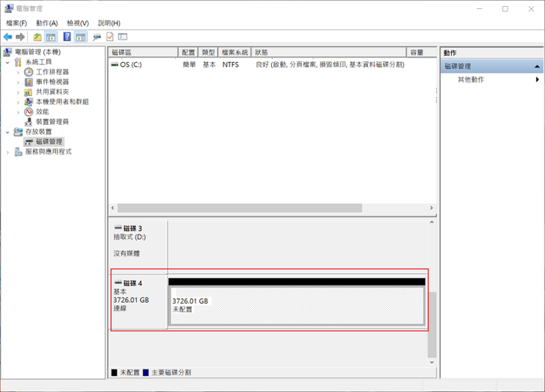The width and height of the screenshot is (545, 392).
Task: Open the 動作(A) menu
Action: 47,23
